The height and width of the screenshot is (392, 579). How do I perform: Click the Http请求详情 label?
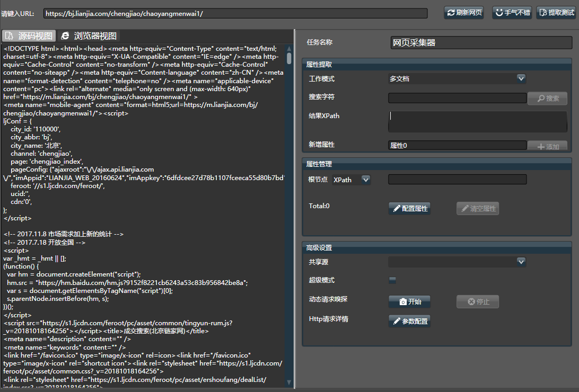pos(328,318)
